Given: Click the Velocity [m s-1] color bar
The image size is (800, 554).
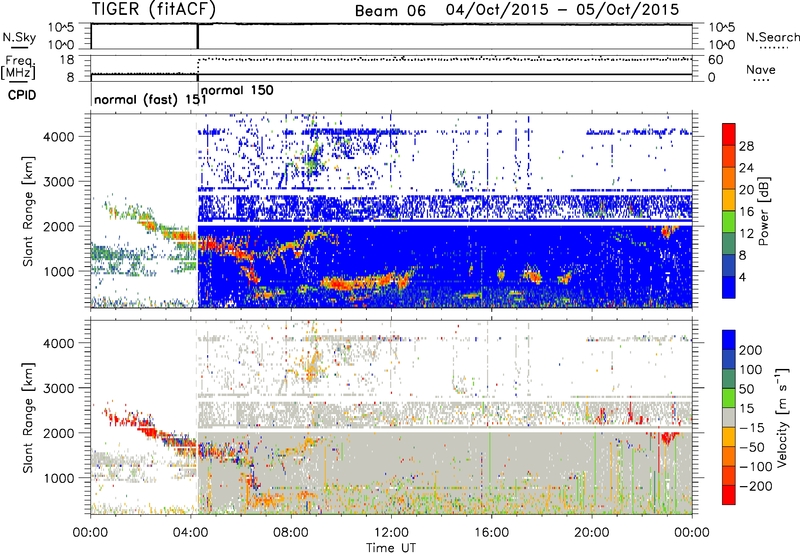Looking at the screenshot, I should [729, 417].
